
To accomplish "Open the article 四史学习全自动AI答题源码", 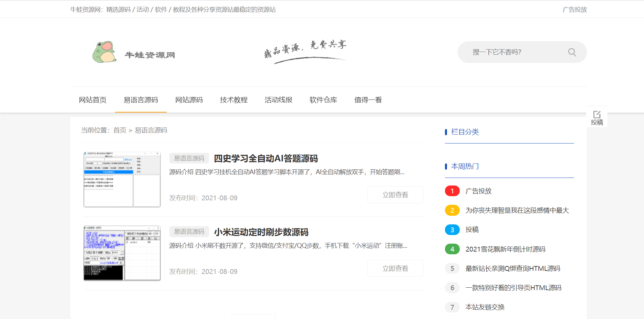I will pyautogui.click(x=266, y=158).
